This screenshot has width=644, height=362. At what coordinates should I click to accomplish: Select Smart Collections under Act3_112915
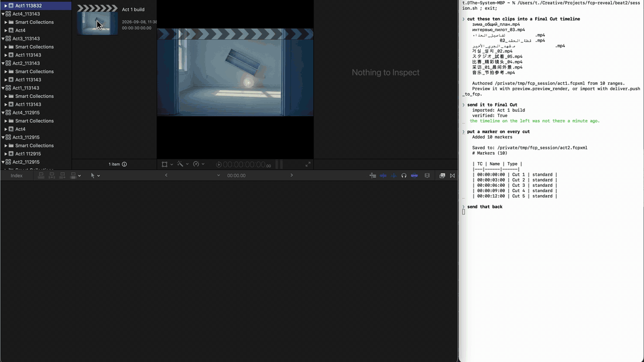pyautogui.click(x=36, y=145)
